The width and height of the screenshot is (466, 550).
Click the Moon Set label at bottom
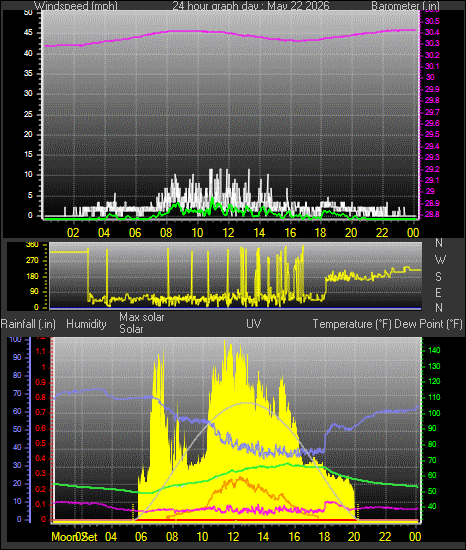pos(74,537)
